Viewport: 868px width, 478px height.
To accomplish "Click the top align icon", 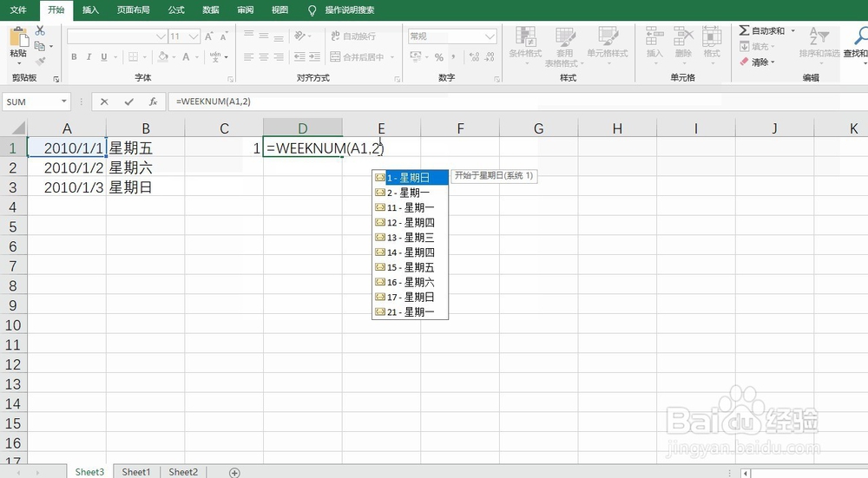I will point(249,36).
